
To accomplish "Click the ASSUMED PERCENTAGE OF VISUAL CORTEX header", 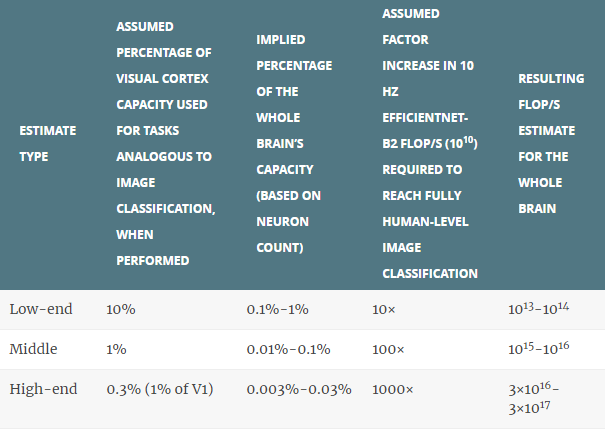I will coord(166,144).
